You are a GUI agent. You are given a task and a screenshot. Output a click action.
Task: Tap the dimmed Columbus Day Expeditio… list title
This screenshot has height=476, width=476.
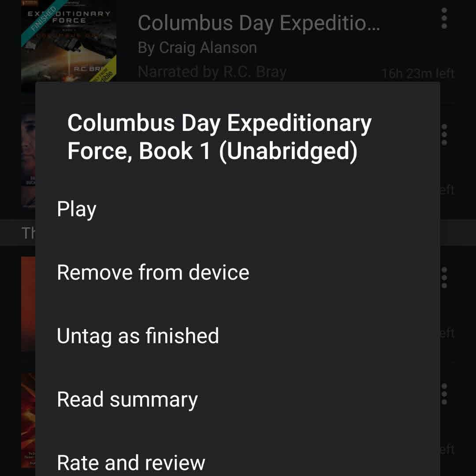tap(259, 23)
